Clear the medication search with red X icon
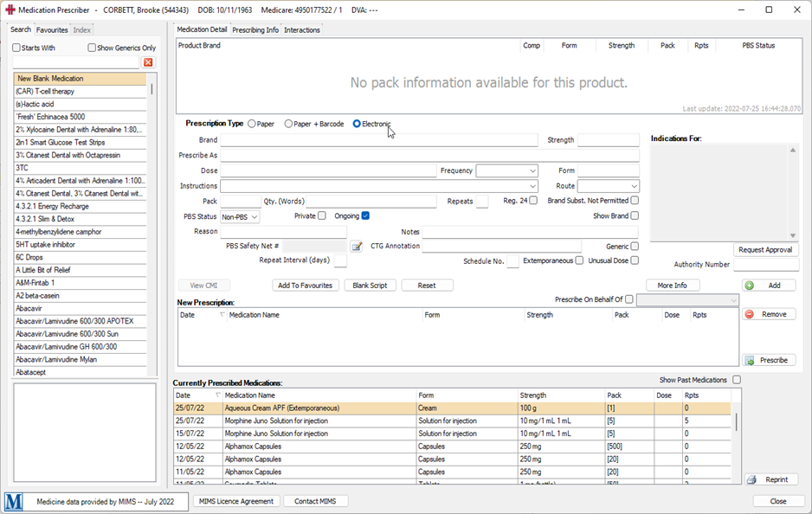This screenshot has height=514, width=812. pos(148,63)
